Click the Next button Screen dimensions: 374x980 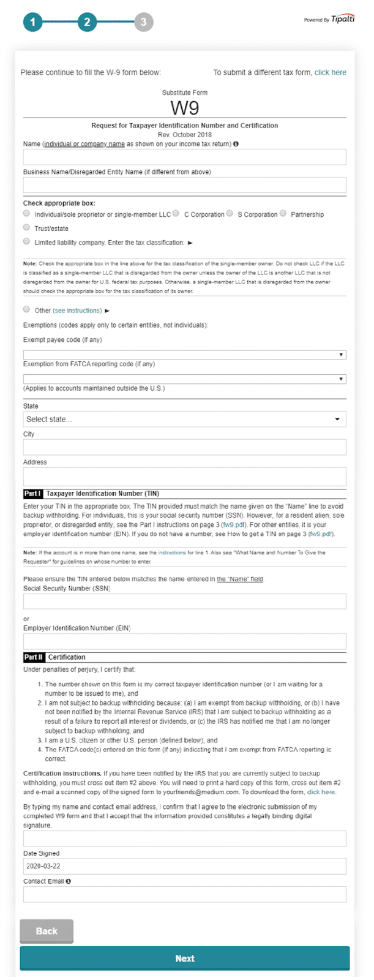click(184, 959)
